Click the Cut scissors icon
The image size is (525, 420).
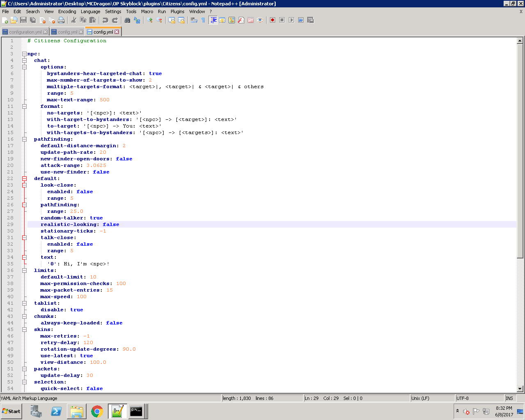coord(74,20)
